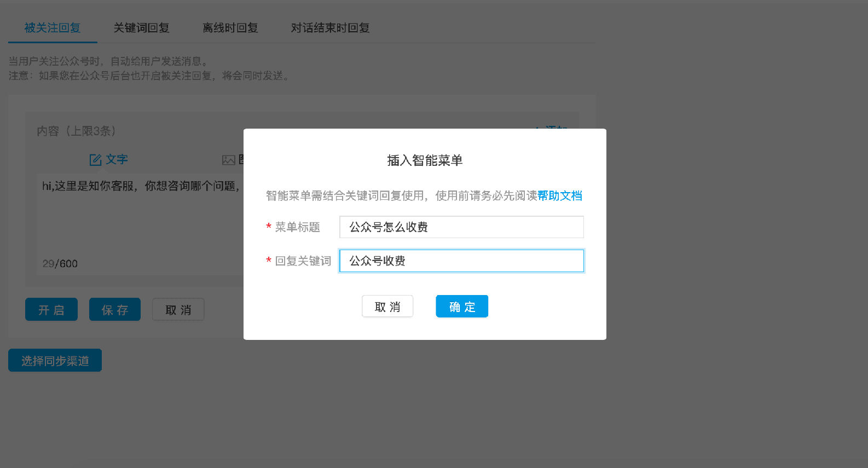Viewport: 868px width, 468px height.
Task: Click the 插入智能菜单 dialog title
Action: 425,160
